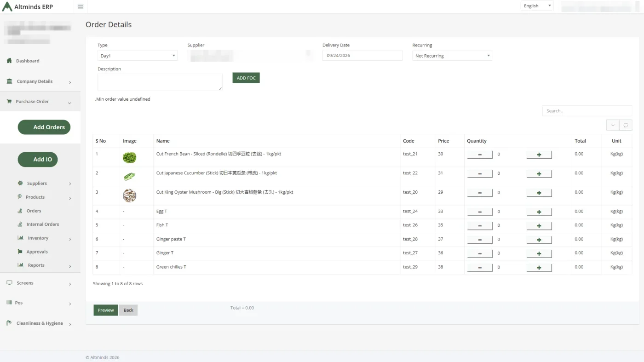Click the Screens monitor icon

point(9,283)
